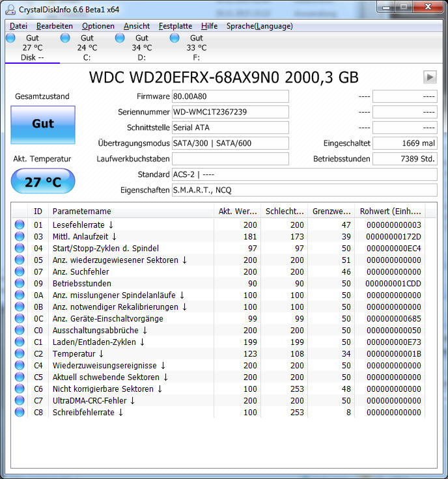Go to next disk with the arrow button
The height and width of the screenshot is (479, 448).
pyautogui.click(x=430, y=77)
